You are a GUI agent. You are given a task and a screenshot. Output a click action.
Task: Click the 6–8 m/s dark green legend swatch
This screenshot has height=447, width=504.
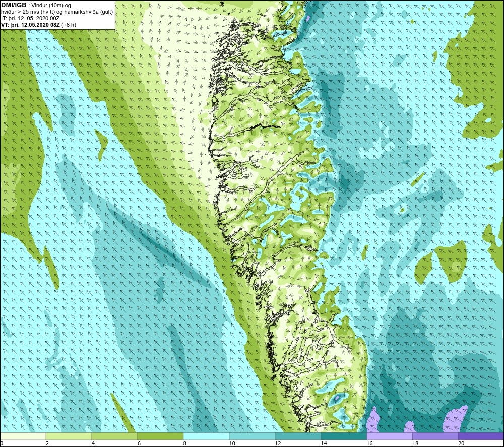[x=160, y=436]
